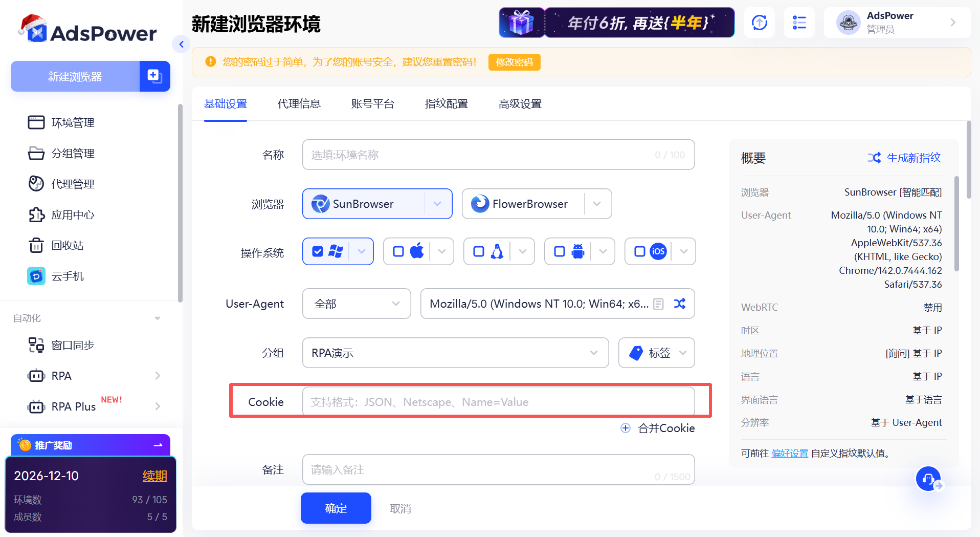The width and height of the screenshot is (980, 537).
Task: Enable the Android operating system checkbox
Action: point(559,251)
